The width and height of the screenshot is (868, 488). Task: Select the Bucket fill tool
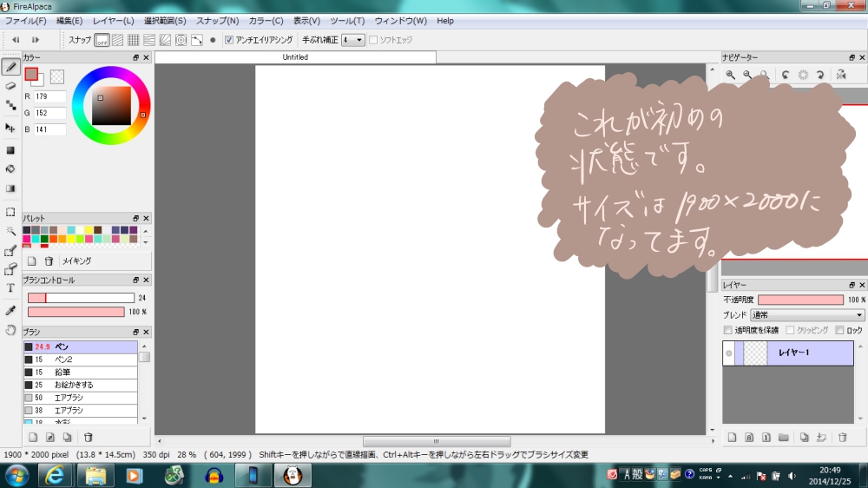point(10,168)
